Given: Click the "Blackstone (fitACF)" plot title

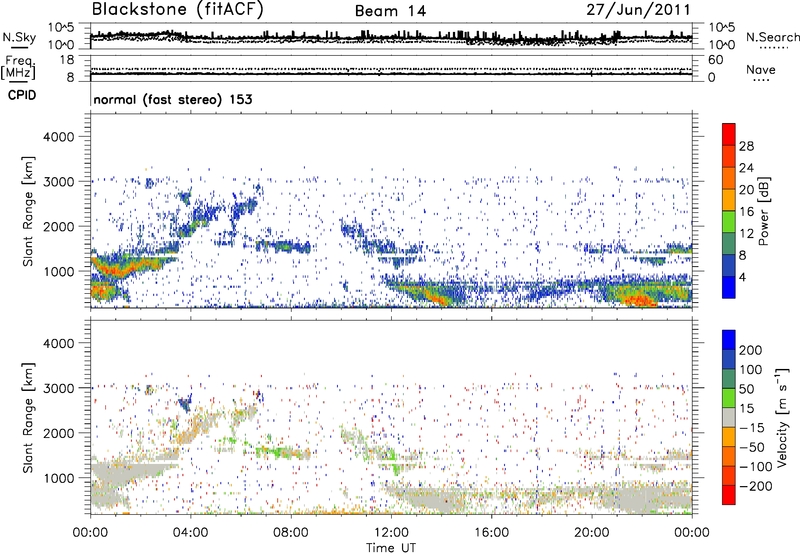Looking at the screenshot, I should tap(178, 9).
